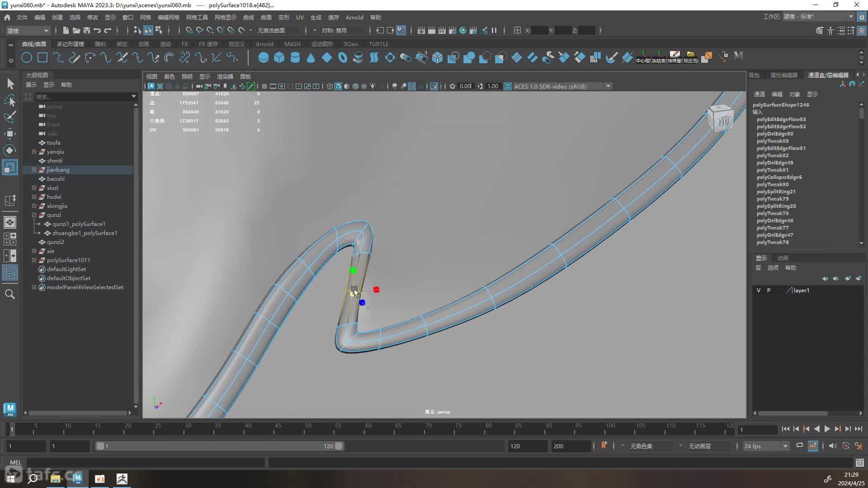The image size is (868, 488).
Task: Toggle layer1 visibility V box
Action: pos(759,291)
